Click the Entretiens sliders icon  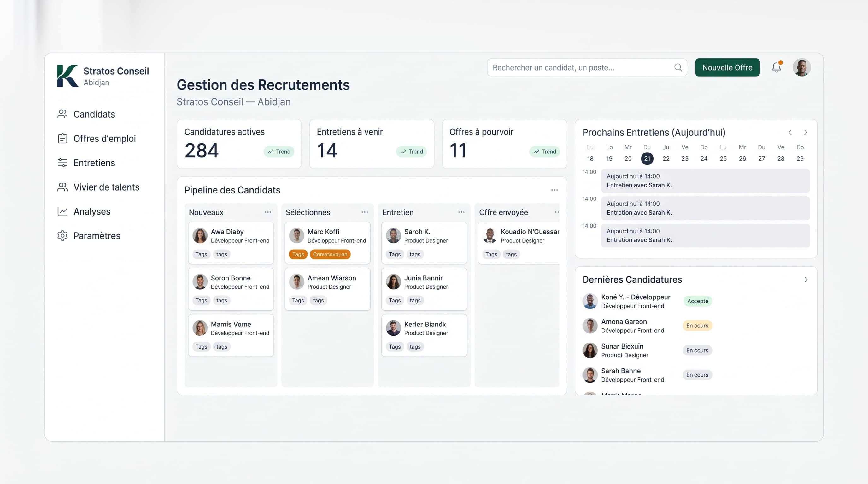tap(62, 163)
